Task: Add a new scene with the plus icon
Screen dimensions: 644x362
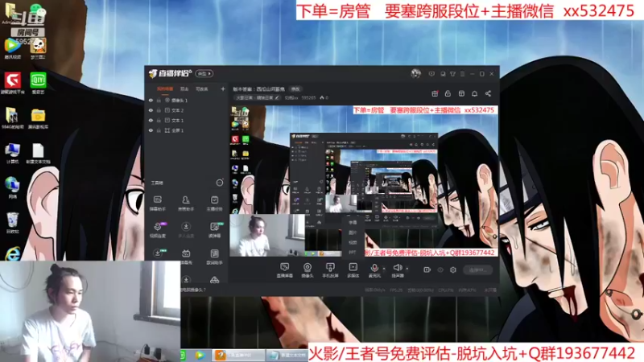Action: coord(223,88)
